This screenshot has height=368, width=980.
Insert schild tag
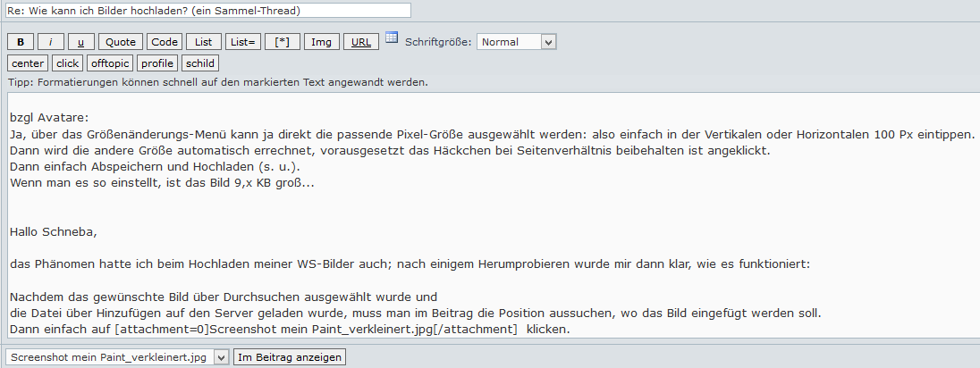coord(200,63)
